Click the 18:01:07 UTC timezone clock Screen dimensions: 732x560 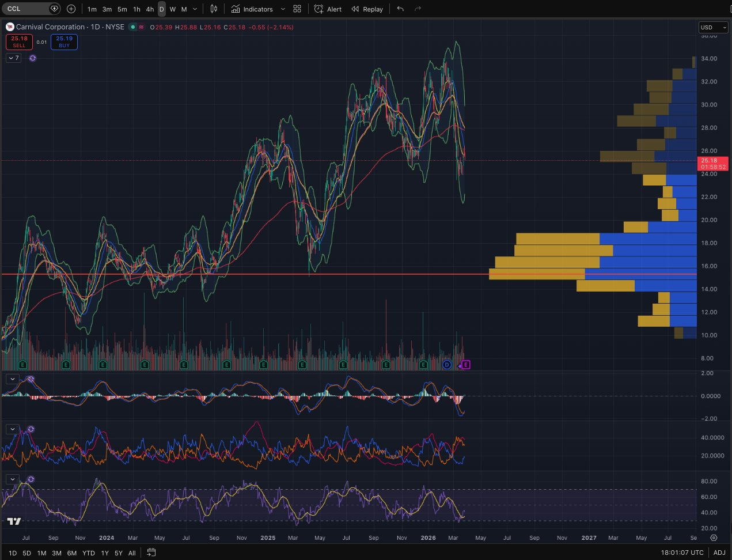tap(682, 553)
